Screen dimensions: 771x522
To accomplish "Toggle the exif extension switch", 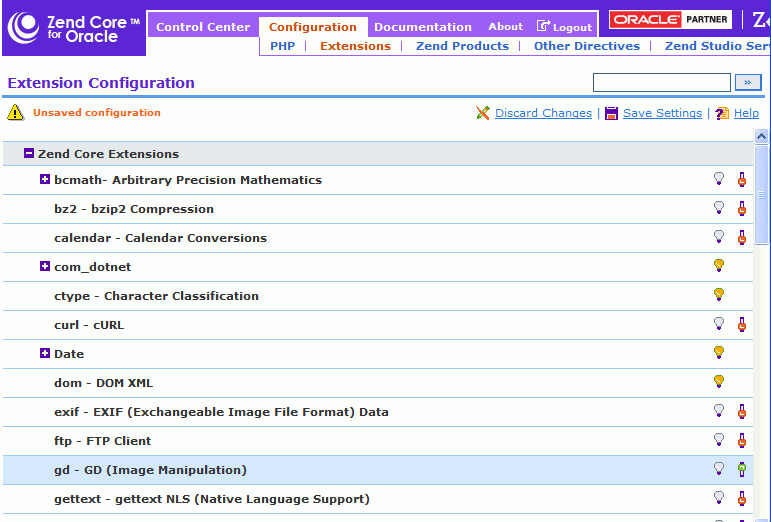I will point(742,411).
